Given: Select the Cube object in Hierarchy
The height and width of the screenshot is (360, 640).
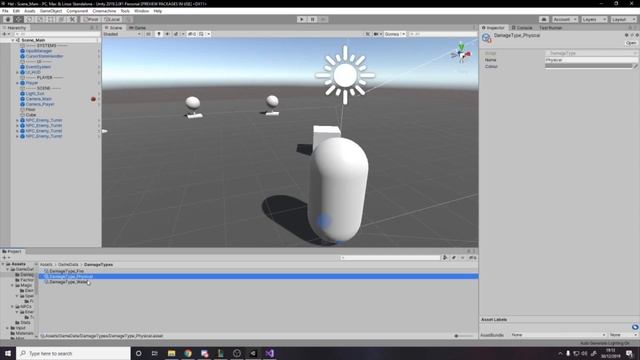Looking at the screenshot, I should click(x=31, y=115).
